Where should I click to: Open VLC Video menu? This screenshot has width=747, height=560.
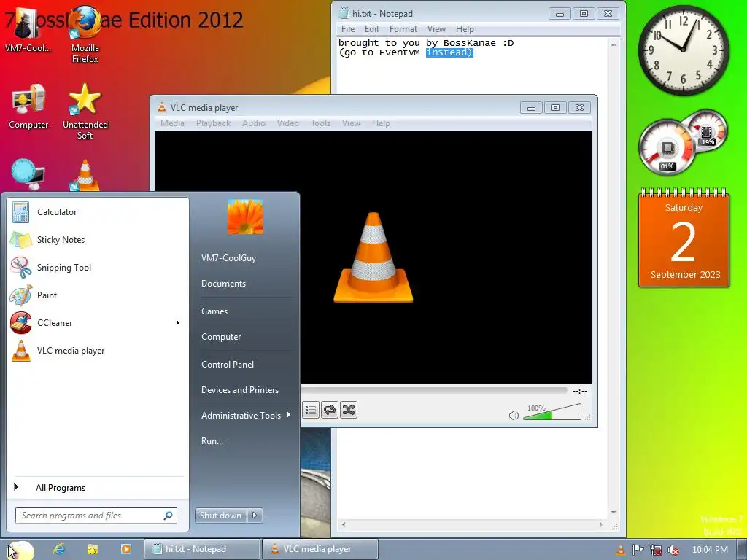click(287, 122)
